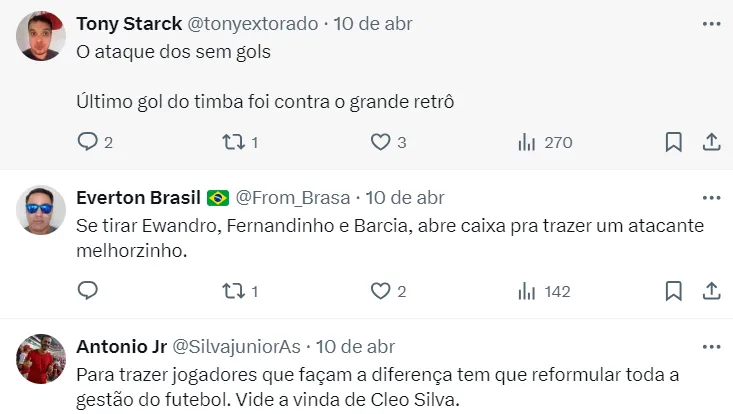
Task: Like Tony Starck's tweet
Action: [x=380, y=142]
